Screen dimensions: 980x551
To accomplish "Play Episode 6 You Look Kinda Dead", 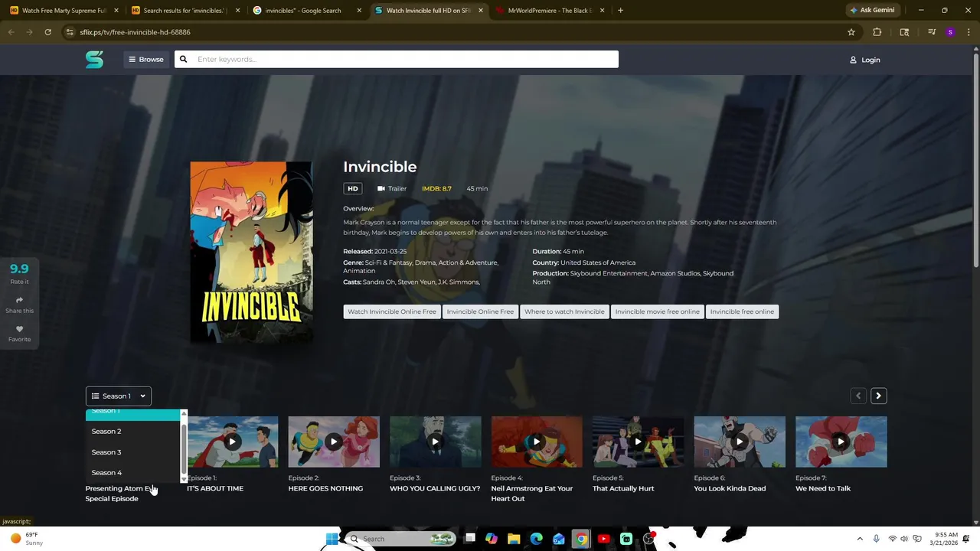I will pos(740,442).
